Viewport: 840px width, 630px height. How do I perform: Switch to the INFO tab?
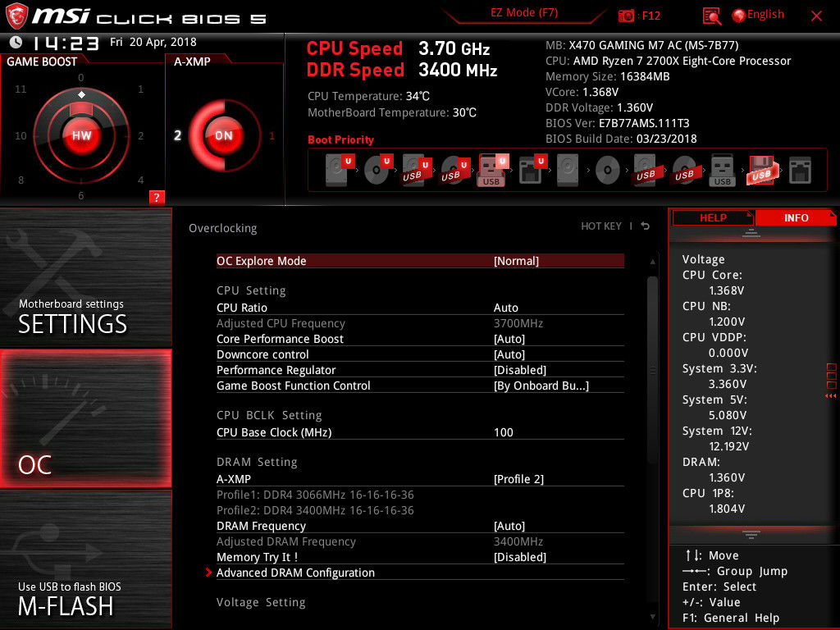click(x=796, y=218)
